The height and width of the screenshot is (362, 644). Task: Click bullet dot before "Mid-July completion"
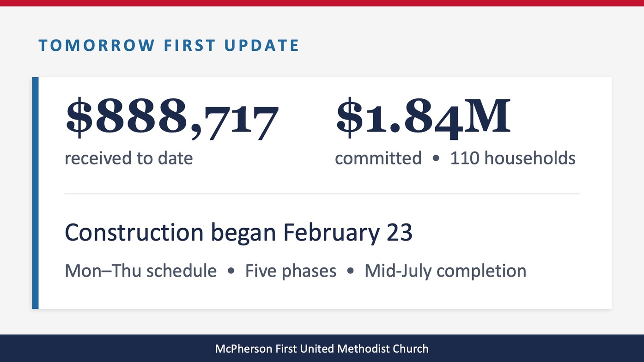pos(350,271)
